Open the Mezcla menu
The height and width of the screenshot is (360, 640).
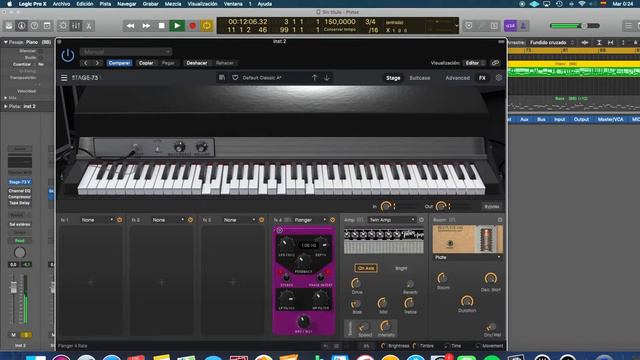(173, 4)
